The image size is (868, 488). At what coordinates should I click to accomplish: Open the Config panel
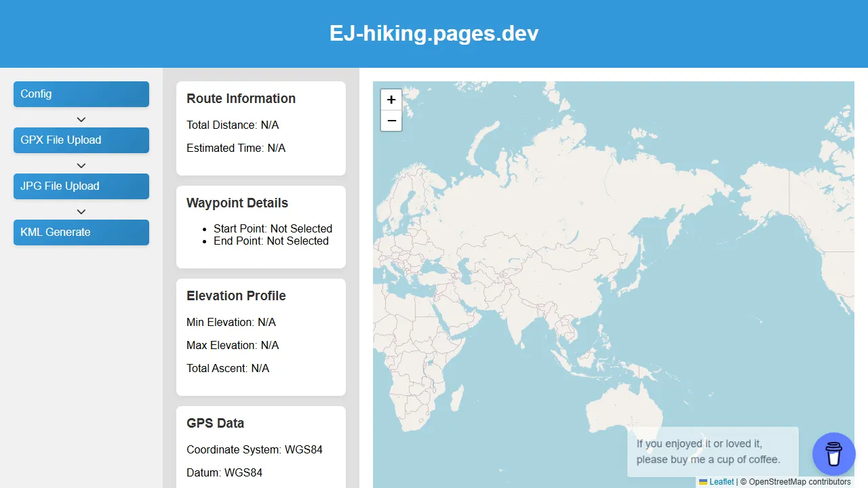(x=81, y=94)
